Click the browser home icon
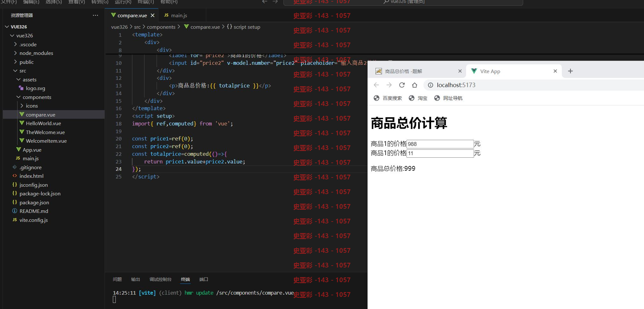This screenshot has width=644, height=309. 414,85
